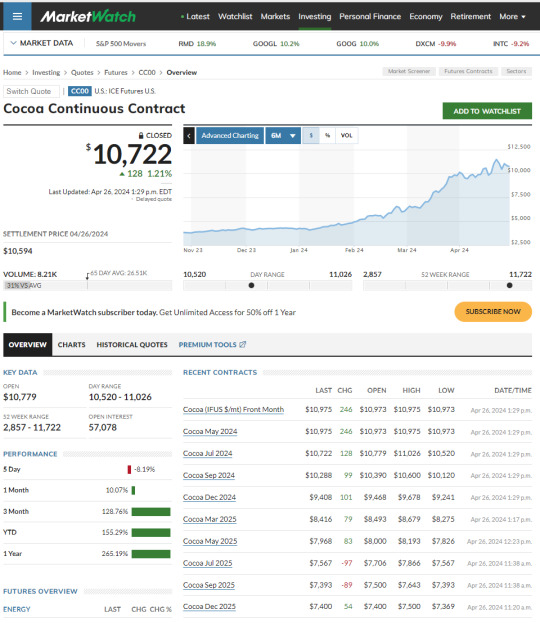Click the Market Screener button
This screenshot has width=540, height=623.
pos(409,71)
